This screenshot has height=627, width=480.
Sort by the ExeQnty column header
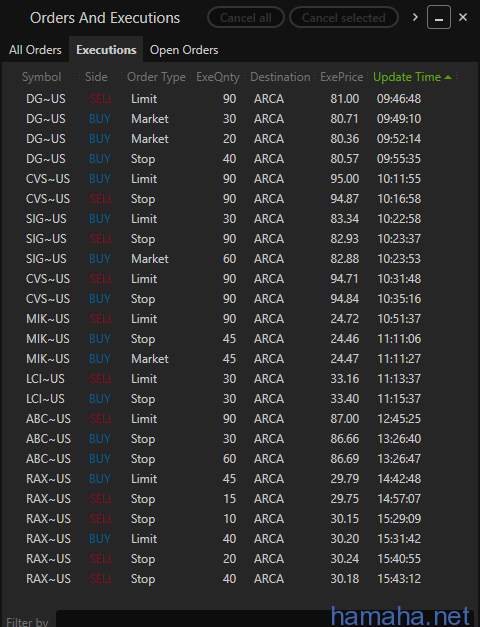pyautogui.click(x=218, y=77)
